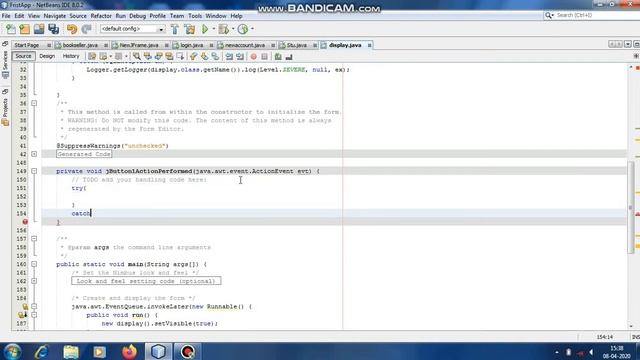
Task: Switch to History view
Action: pos(71,56)
